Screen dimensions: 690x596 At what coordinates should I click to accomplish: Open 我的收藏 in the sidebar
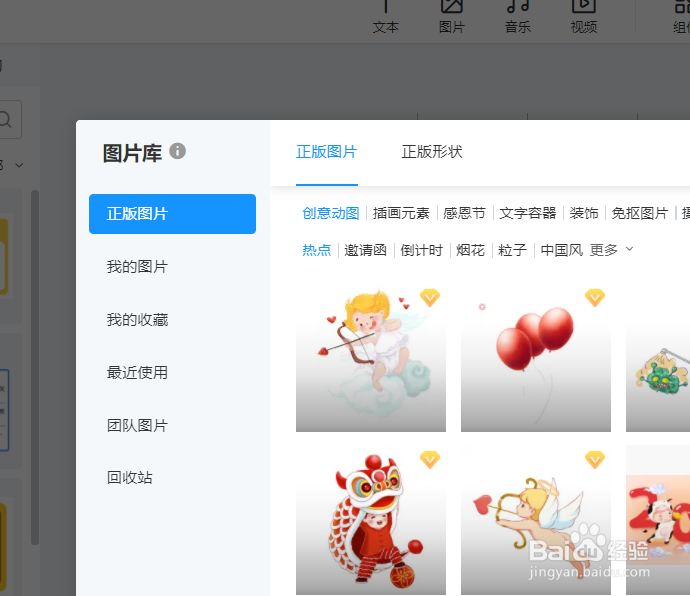coord(137,320)
